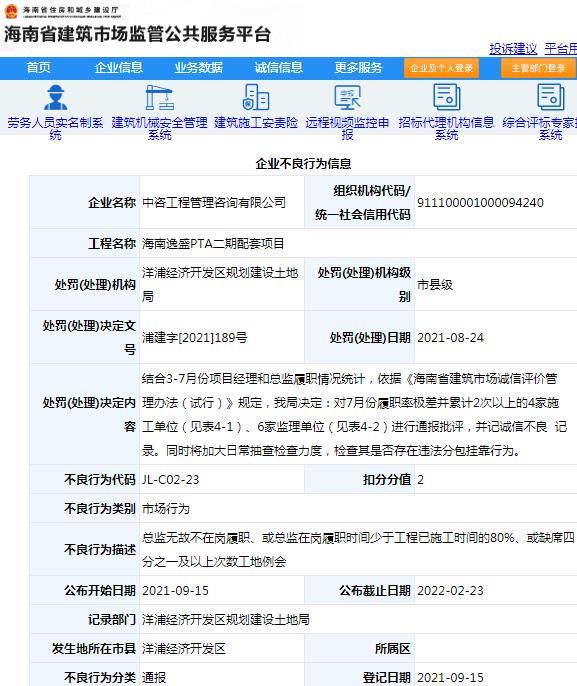Open 投诉建议 link

point(513,49)
